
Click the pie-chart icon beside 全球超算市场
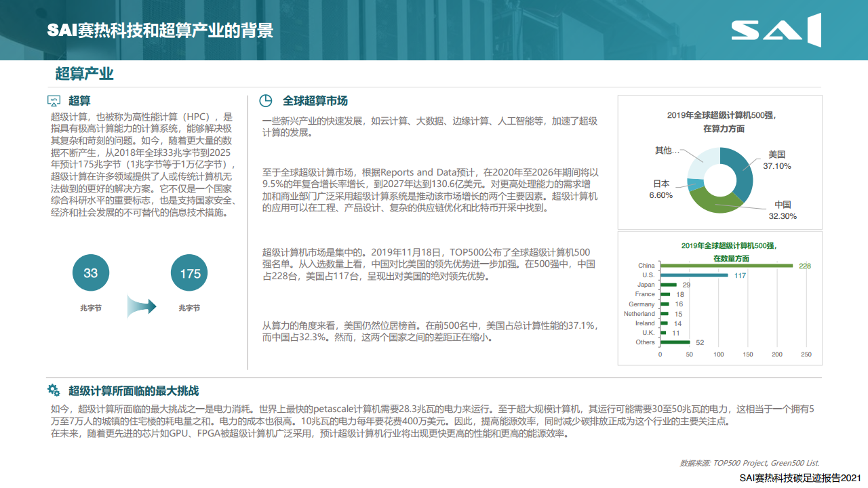point(267,101)
